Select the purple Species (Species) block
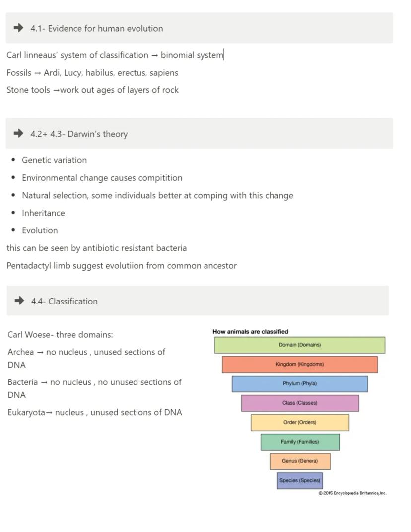This screenshot has width=411, height=532. coord(300,480)
